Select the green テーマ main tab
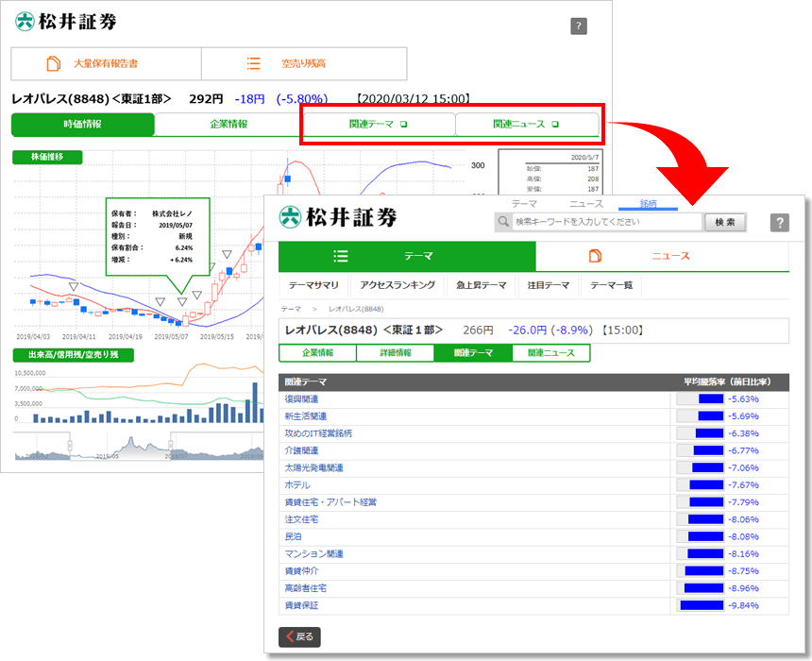This screenshot has width=812, height=661. (x=407, y=256)
